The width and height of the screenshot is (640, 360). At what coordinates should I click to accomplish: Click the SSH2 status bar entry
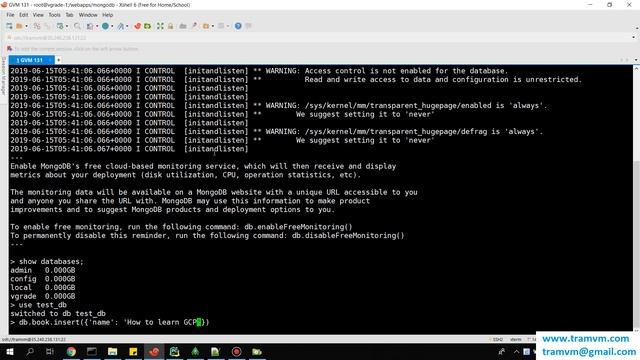(x=498, y=340)
